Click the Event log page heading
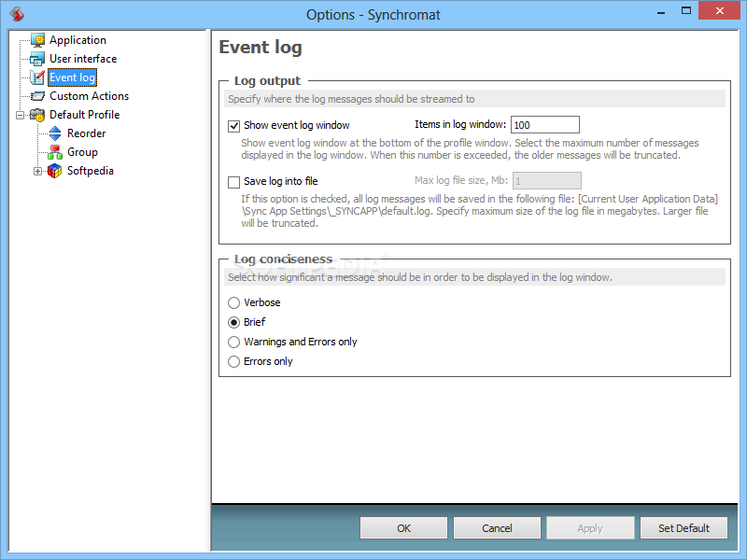Viewport: 747px width, 560px height. click(261, 48)
